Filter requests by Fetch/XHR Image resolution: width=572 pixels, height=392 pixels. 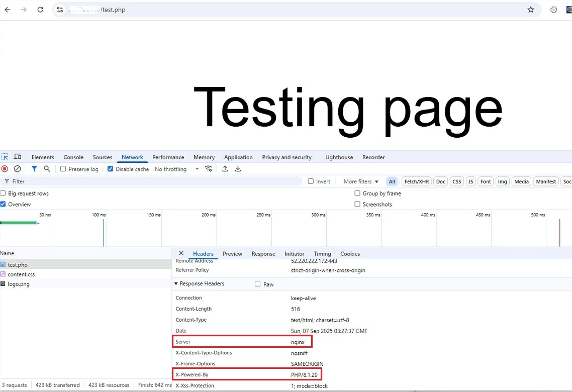[417, 181]
